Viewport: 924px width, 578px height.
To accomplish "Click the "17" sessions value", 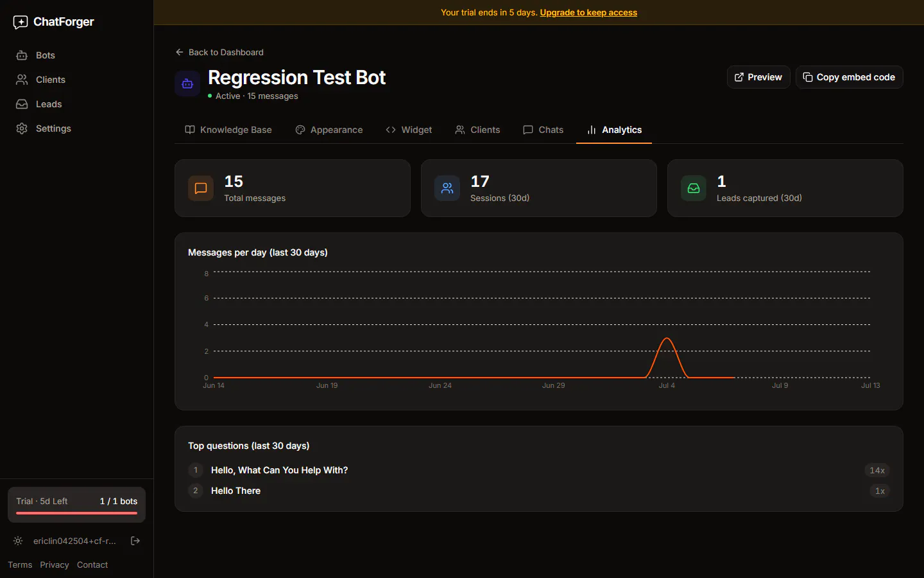I will click(480, 182).
